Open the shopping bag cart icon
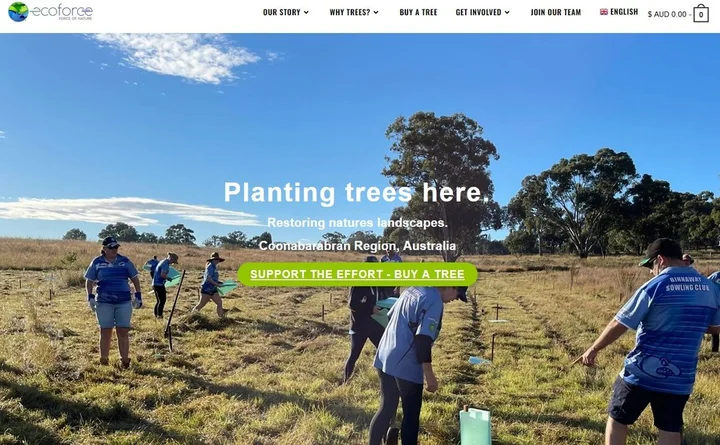 [701, 13]
